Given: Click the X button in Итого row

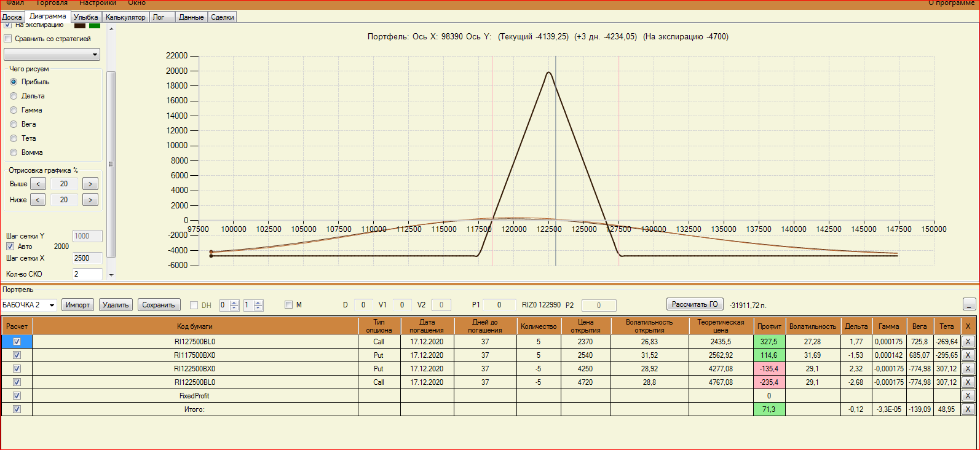Looking at the screenshot, I should 968,409.
